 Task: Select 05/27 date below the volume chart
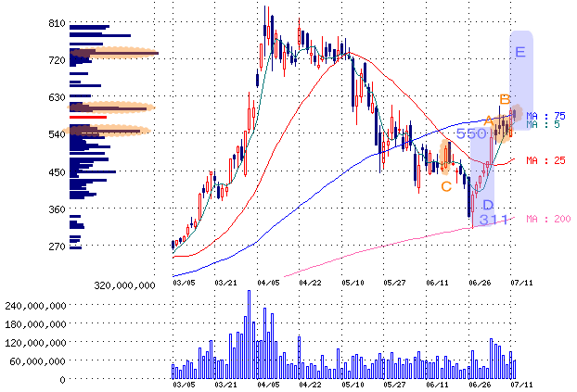tap(394, 385)
